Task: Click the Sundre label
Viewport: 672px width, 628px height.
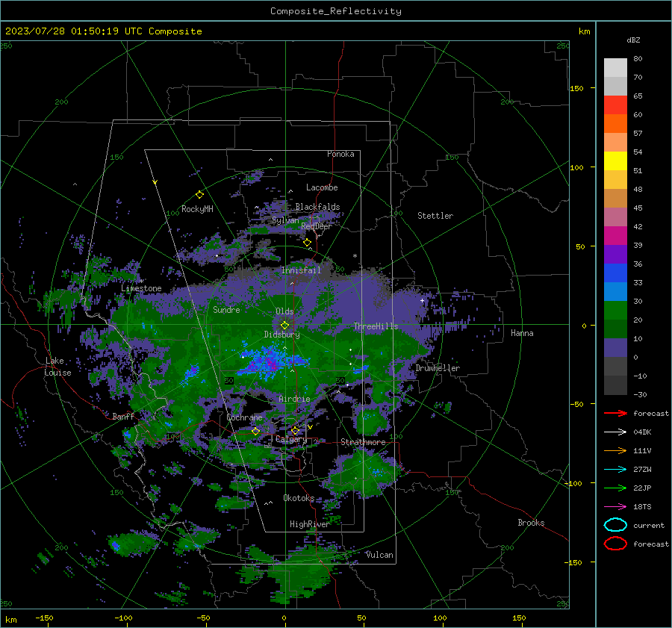Action: click(226, 310)
